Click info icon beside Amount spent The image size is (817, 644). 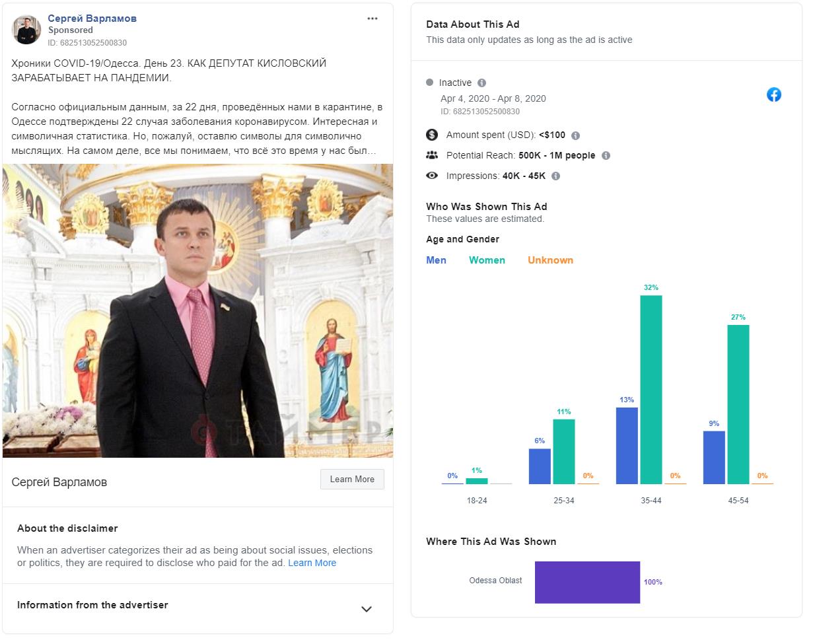575,135
